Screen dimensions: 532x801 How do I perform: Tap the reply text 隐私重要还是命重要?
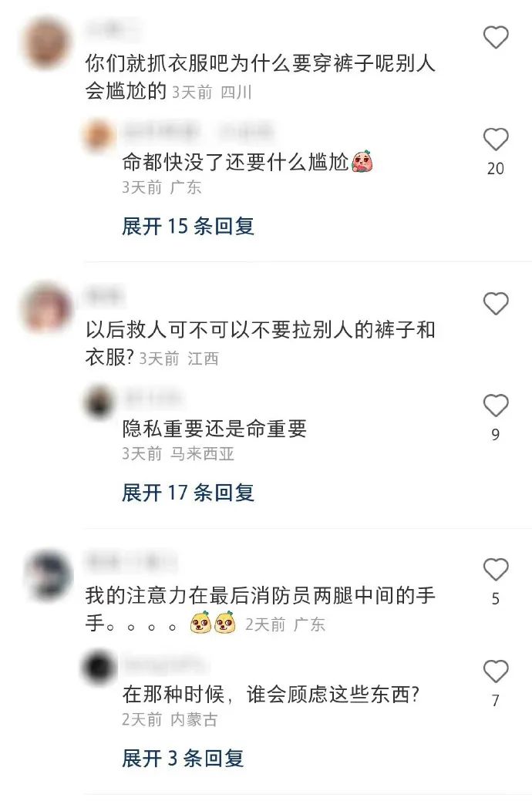[x=214, y=429]
